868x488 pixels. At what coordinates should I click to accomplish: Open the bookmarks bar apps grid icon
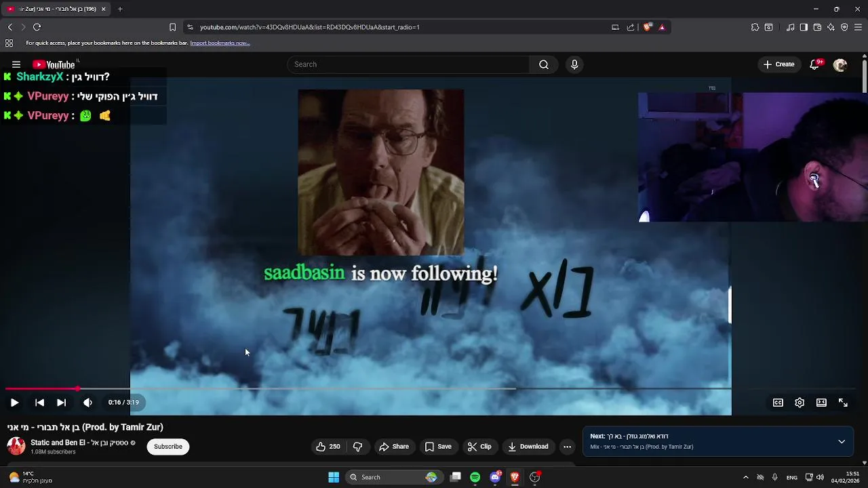tap(9, 43)
